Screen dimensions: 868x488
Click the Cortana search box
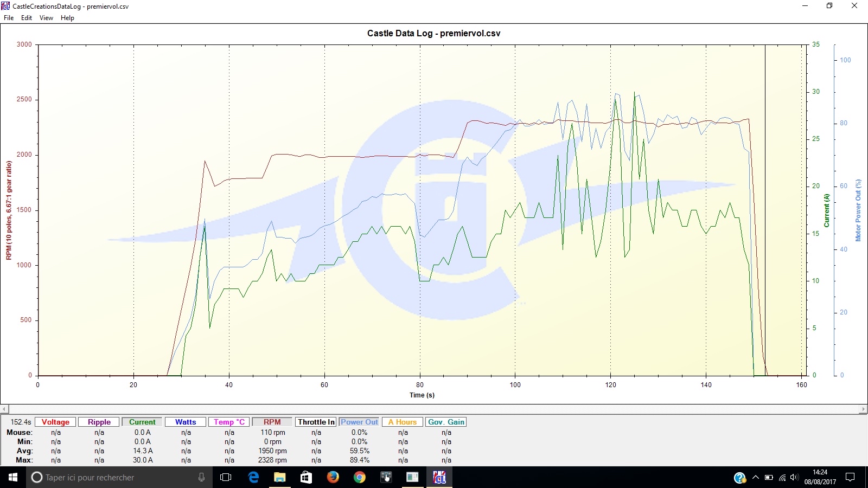119,477
